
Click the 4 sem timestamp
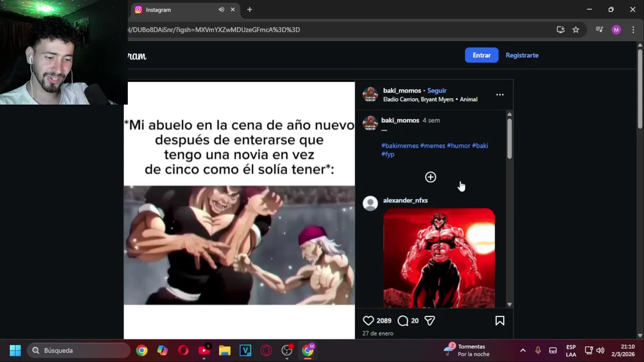point(431,120)
